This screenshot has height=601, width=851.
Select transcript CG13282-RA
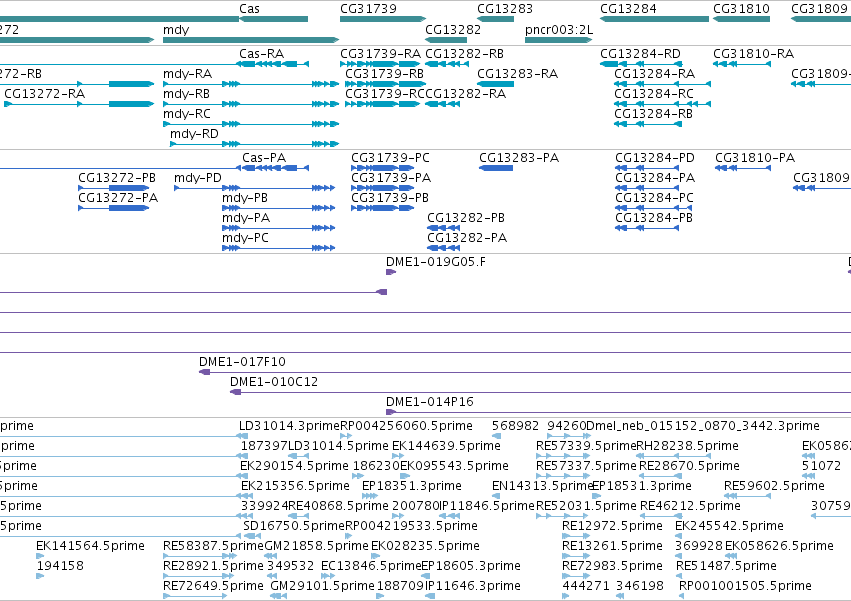(466, 94)
